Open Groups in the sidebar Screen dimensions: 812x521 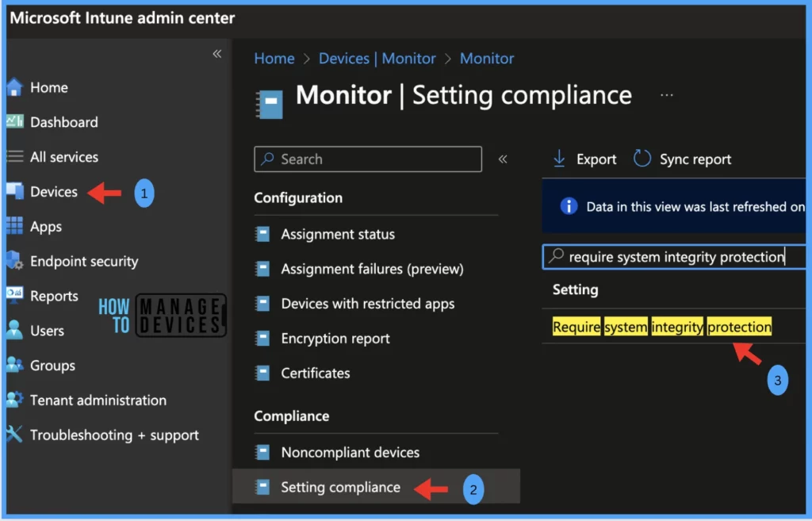tap(52, 365)
